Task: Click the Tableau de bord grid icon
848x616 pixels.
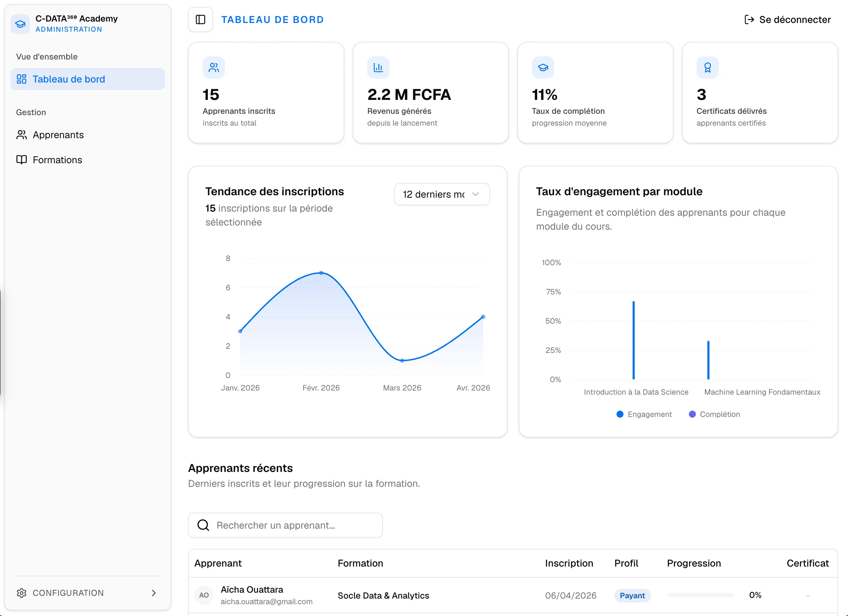Action: pos(22,79)
